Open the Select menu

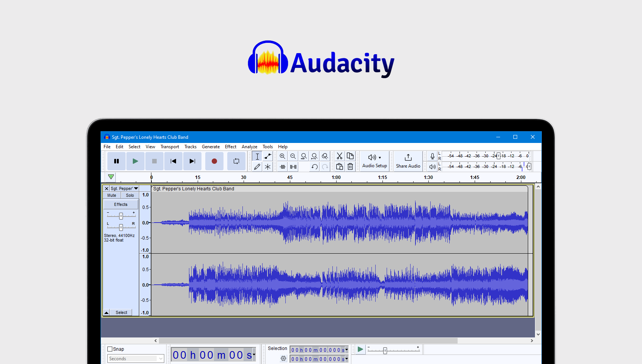[134, 147]
